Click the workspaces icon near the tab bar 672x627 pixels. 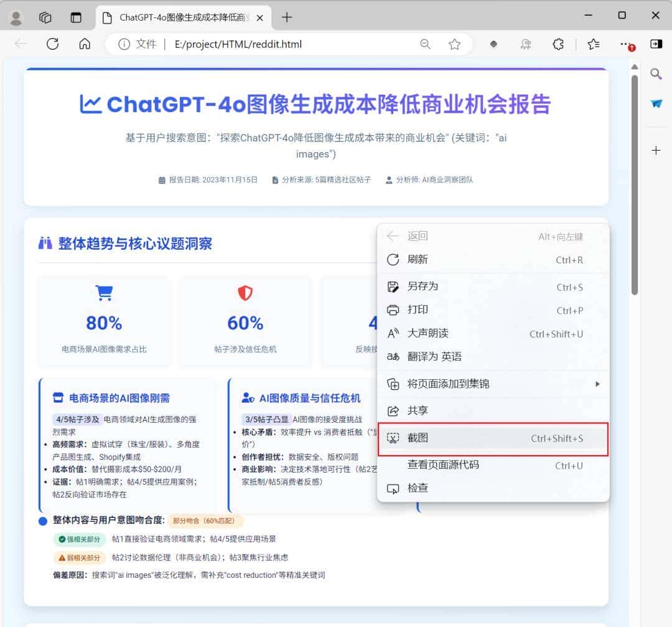click(45, 17)
